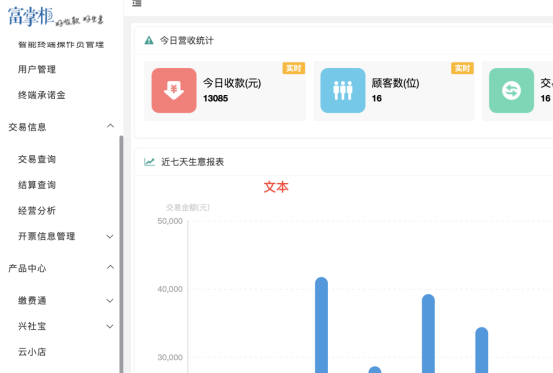Expand the 开票信息管理 submenu

tap(110, 237)
